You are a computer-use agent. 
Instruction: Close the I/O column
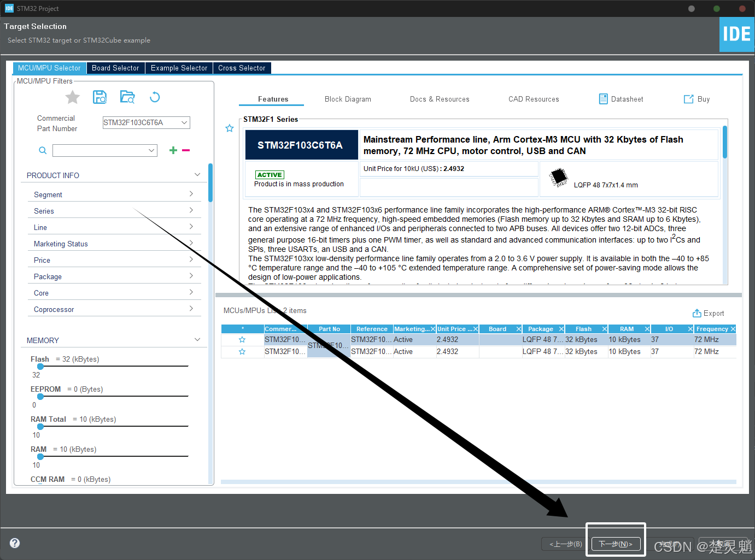tap(690, 329)
